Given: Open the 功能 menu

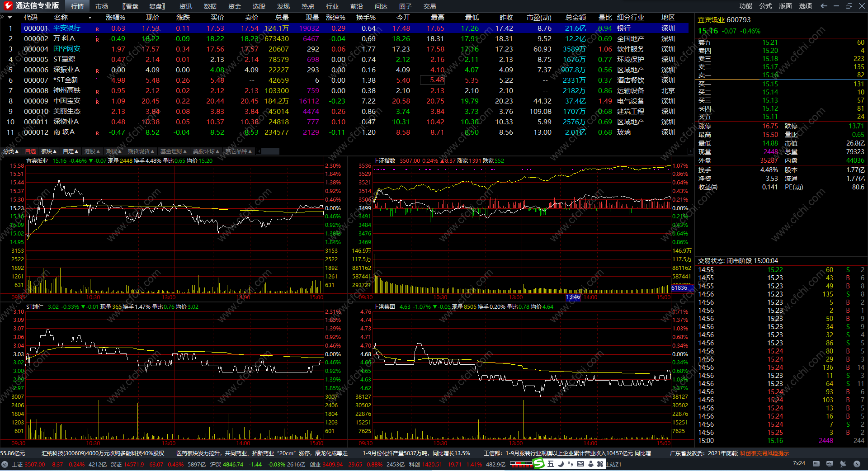Looking at the screenshot, I should tap(746, 6).
